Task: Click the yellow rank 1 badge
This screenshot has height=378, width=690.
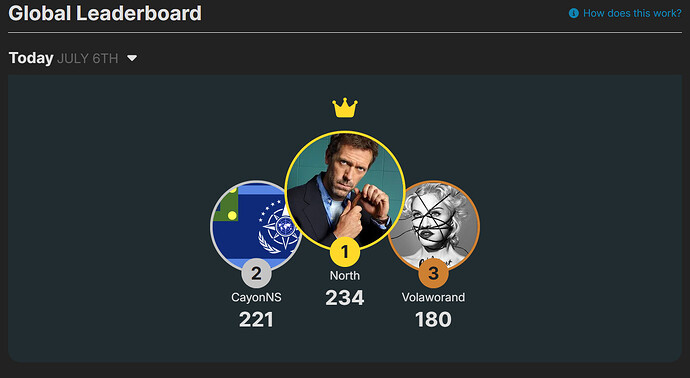Action: click(x=345, y=252)
